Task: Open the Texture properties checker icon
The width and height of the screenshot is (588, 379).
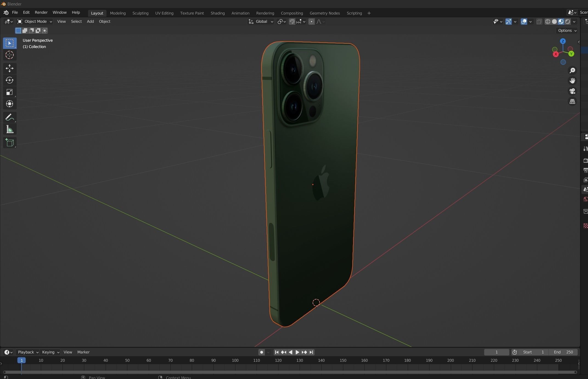Action: 585,226
